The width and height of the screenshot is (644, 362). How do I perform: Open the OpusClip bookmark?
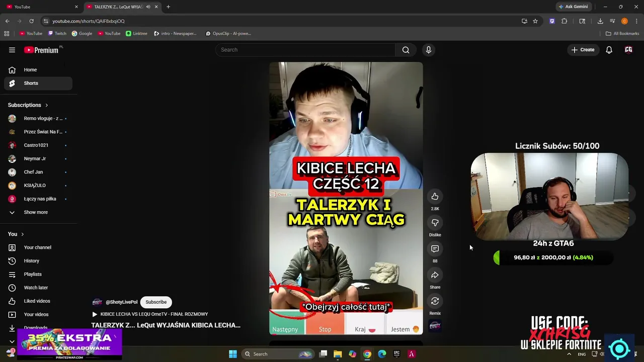(x=228, y=34)
